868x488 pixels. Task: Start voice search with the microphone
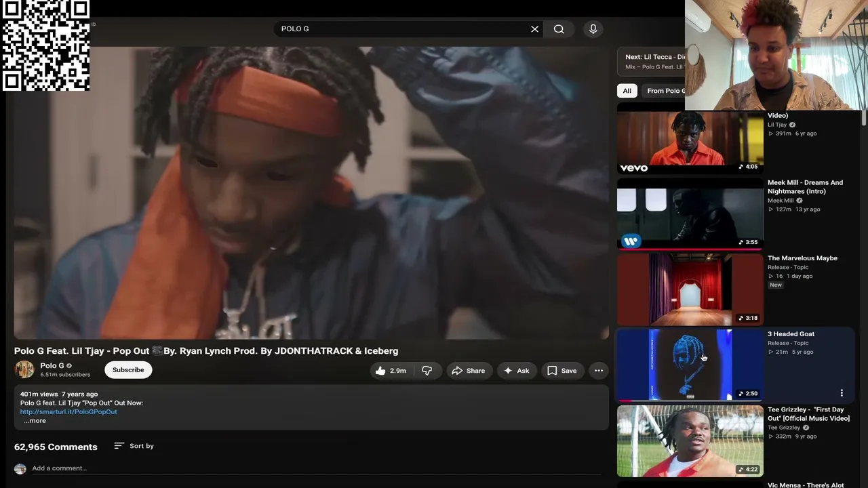[593, 29]
